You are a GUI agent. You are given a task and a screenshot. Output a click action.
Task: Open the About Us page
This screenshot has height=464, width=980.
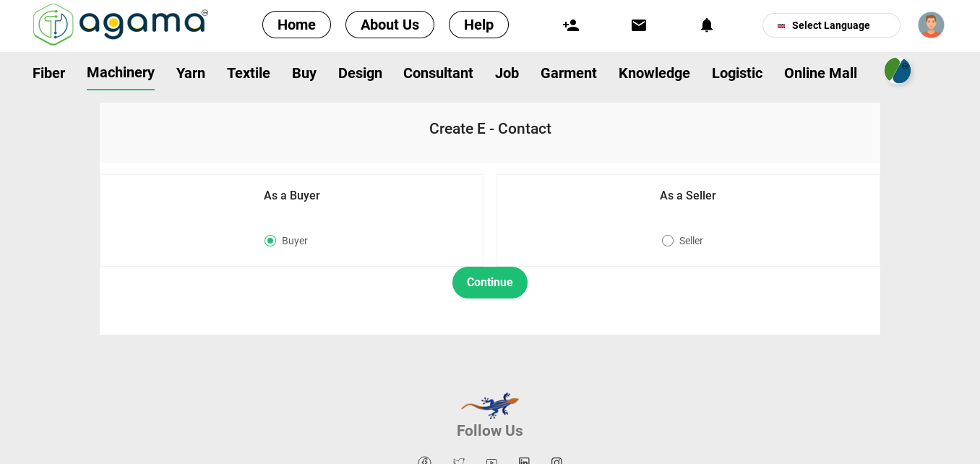click(x=390, y=25)
